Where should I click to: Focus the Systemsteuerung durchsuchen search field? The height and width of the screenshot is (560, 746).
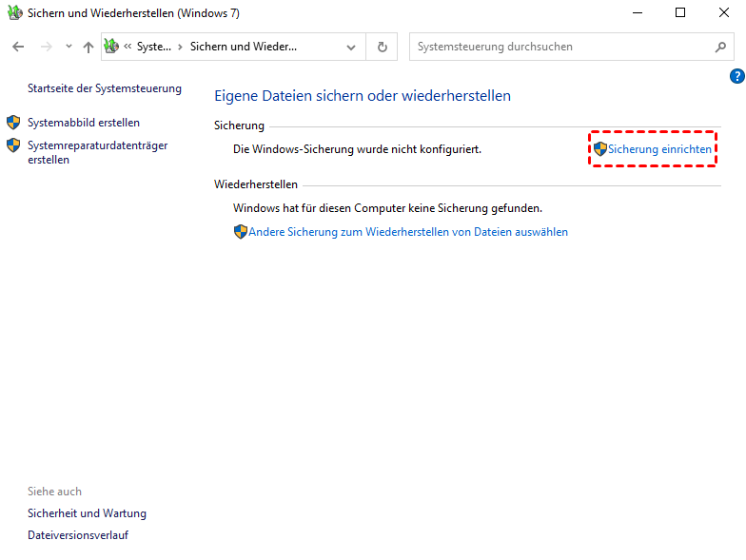(571, 47)
